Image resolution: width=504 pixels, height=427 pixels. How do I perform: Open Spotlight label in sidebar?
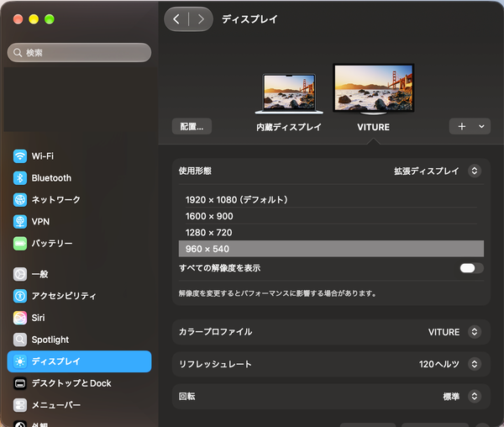pyautogui.click(x=50, y=340)
